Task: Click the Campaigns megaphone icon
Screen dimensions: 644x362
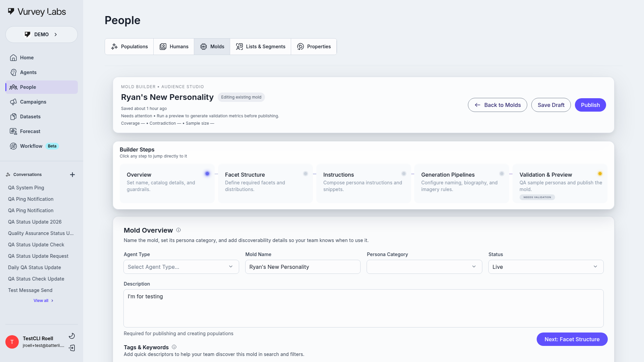Action: (x=13, y=102)
